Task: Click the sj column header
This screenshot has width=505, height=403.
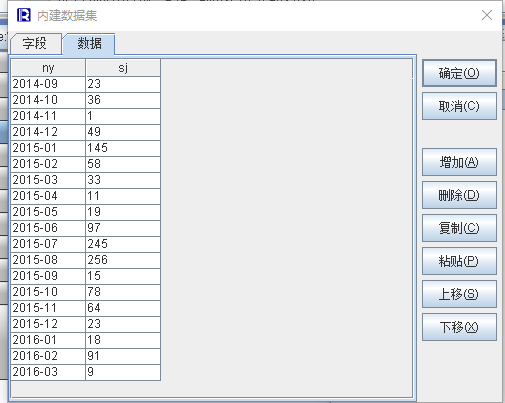Action: click(123, 68)
